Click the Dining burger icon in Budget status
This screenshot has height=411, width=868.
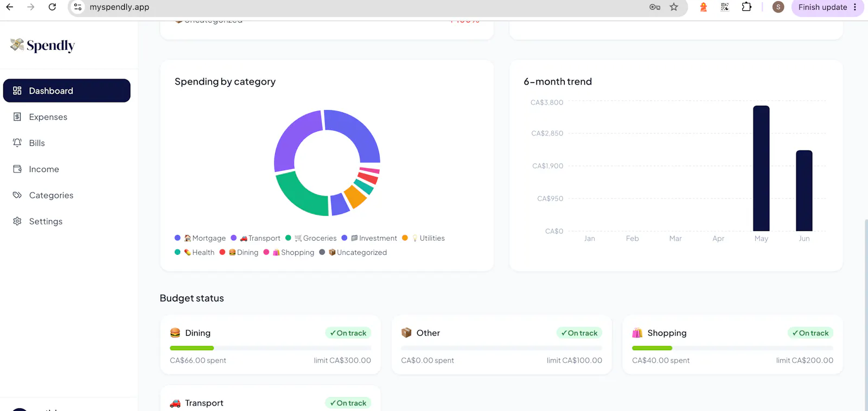click(x=175, y=333)
